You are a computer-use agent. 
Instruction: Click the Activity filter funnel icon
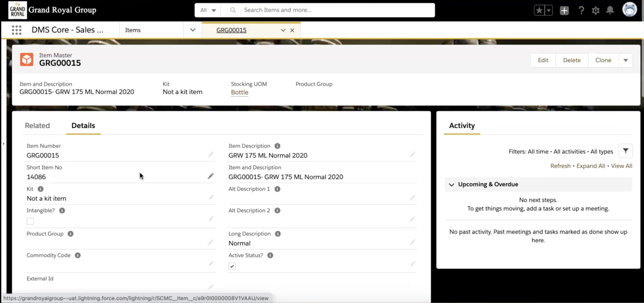pos(625,151)
